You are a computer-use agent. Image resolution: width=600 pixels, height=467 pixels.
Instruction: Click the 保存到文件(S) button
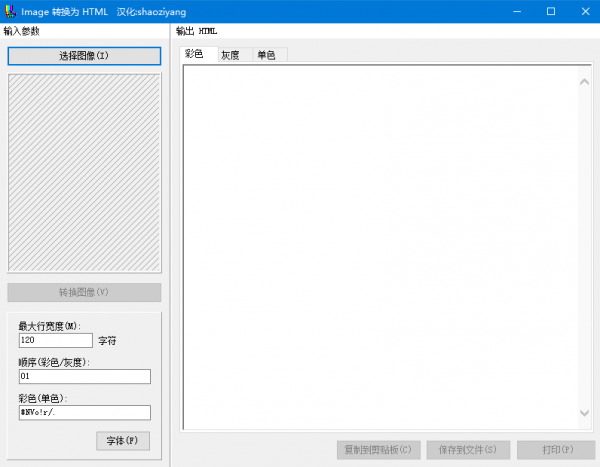(x=468, y=450)
